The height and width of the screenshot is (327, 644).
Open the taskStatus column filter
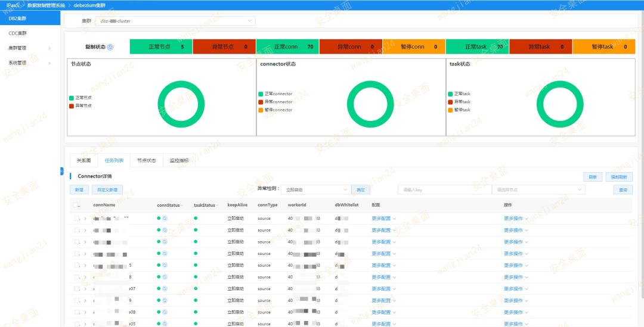pos(217,205)
